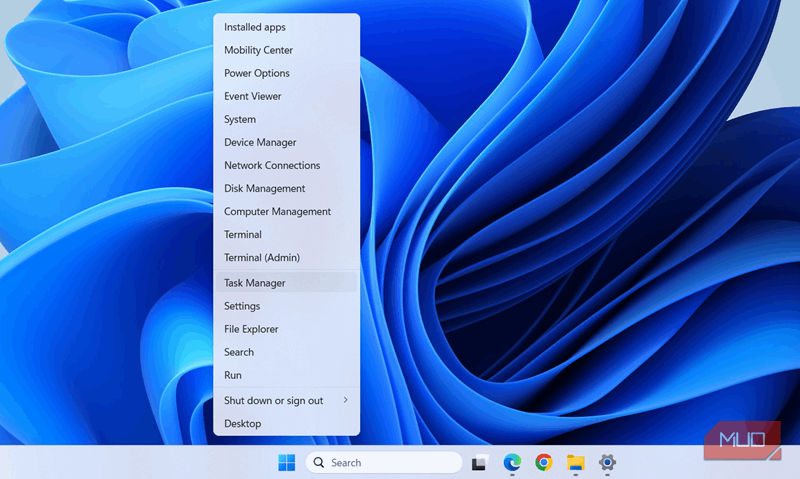Viewport: 800px width, 479px height.
Task: Select Task Manager in the menu
Action: [255, 283]
